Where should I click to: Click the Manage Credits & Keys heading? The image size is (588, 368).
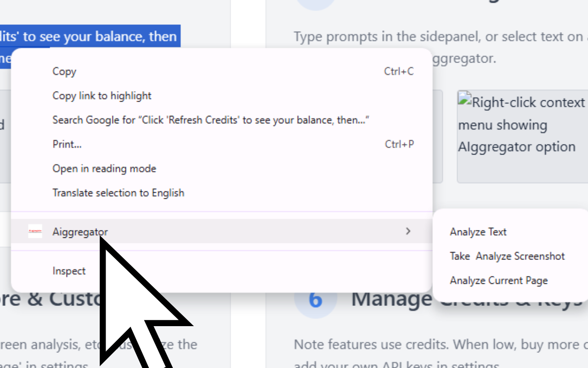pyautogui.click(x=469, y=299)
